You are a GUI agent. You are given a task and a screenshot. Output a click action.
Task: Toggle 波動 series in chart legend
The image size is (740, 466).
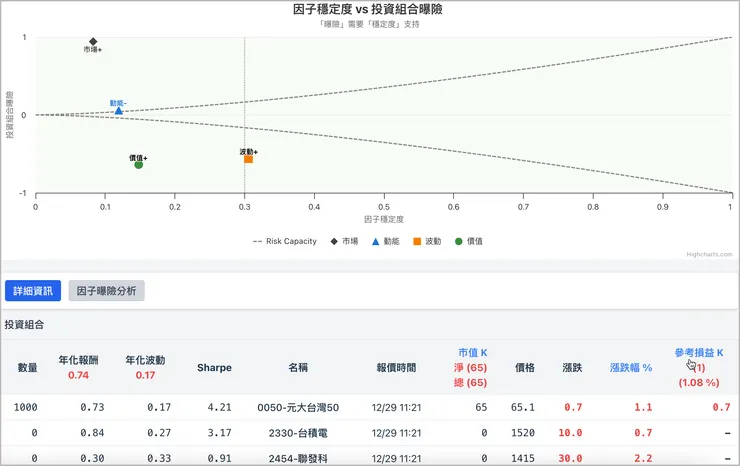coord(427,241)
